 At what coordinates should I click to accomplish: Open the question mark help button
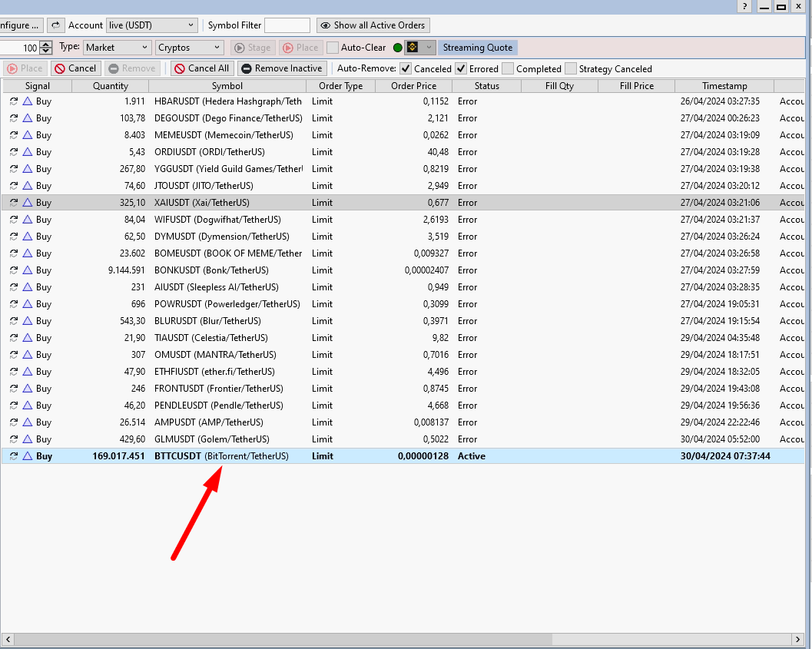click(744, 6)
